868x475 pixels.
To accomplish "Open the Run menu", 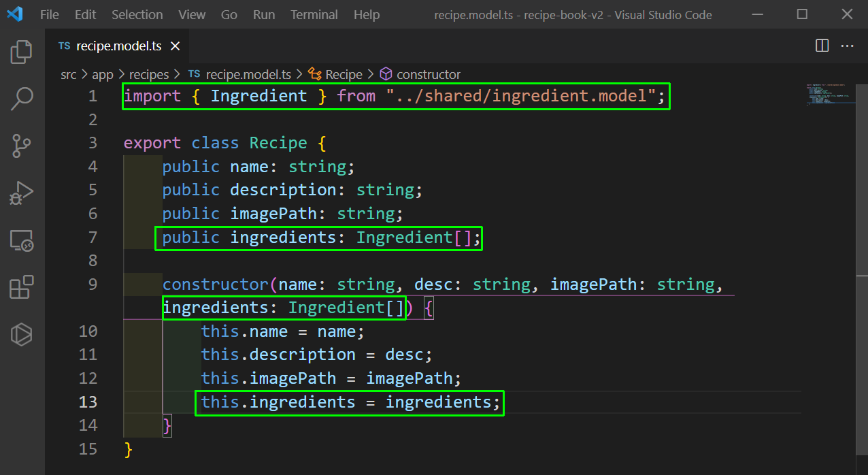I will (264, 14).
